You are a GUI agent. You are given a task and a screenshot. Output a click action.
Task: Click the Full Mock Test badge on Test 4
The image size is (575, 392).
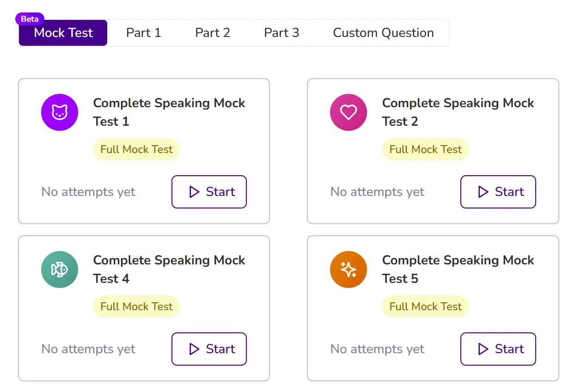(x=136, y=306)
